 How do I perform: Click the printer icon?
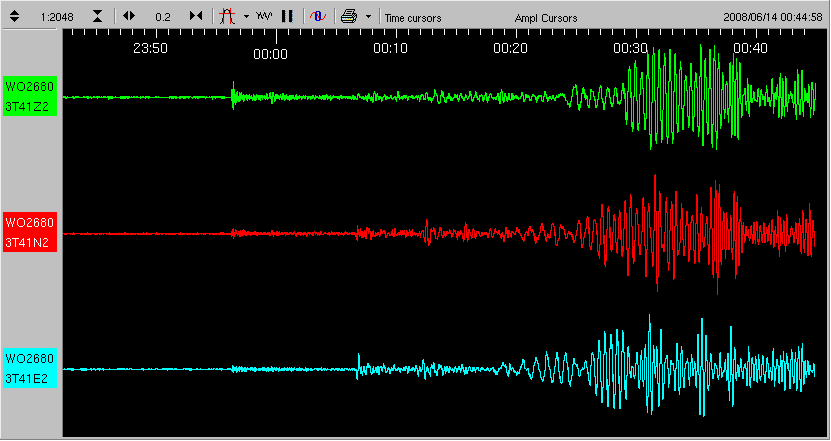pos(348,16)
